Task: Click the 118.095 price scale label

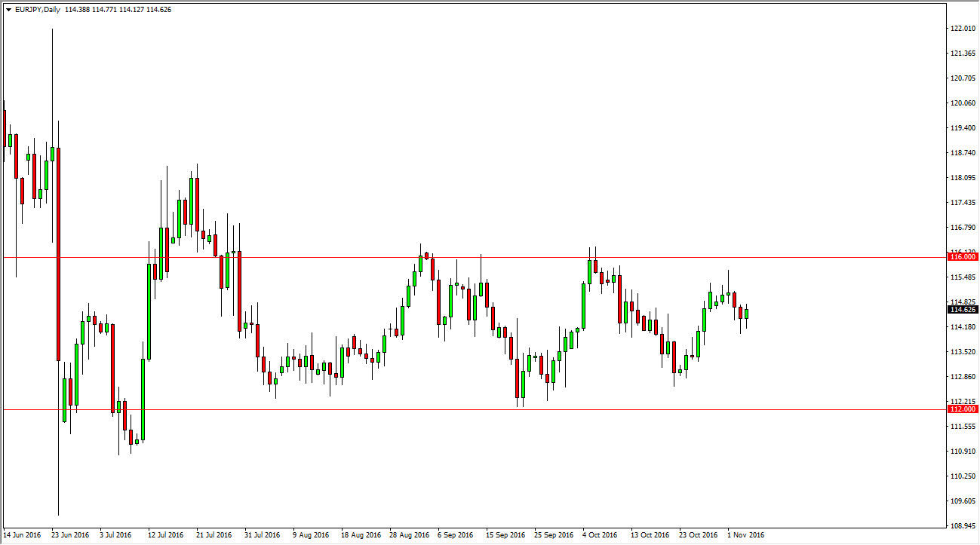Action: point(962,178)
